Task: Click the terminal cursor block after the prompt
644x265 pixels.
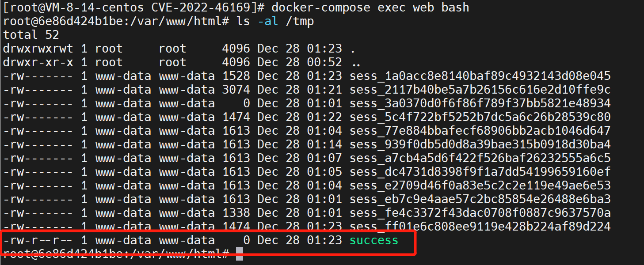Action: [239, 254]
